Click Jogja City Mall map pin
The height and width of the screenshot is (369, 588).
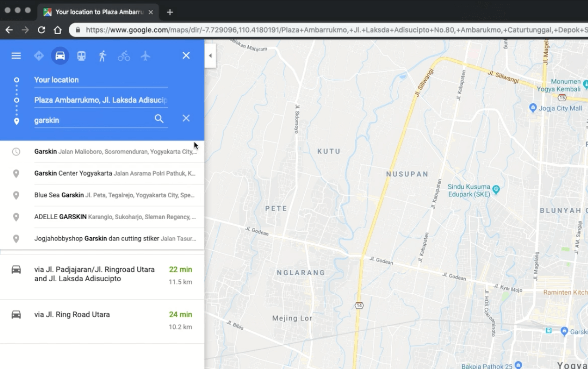[532, 108]
